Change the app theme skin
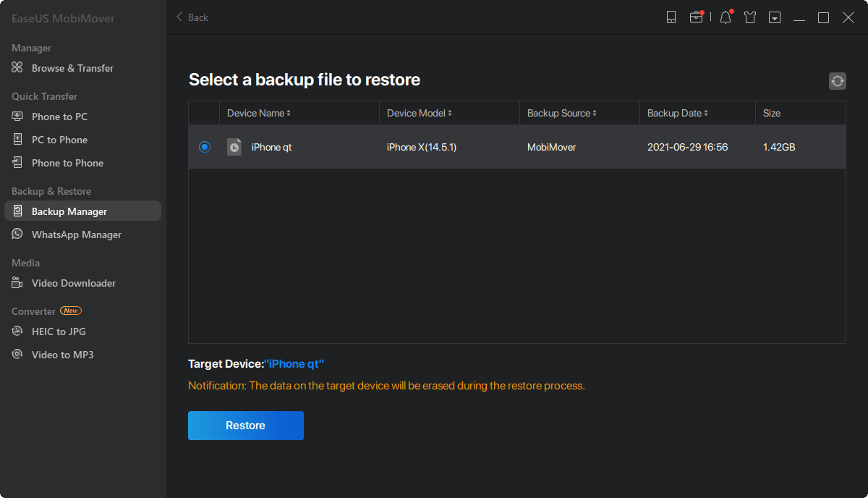The width and height of the screenshot is (868, 498). coord(750,17)
